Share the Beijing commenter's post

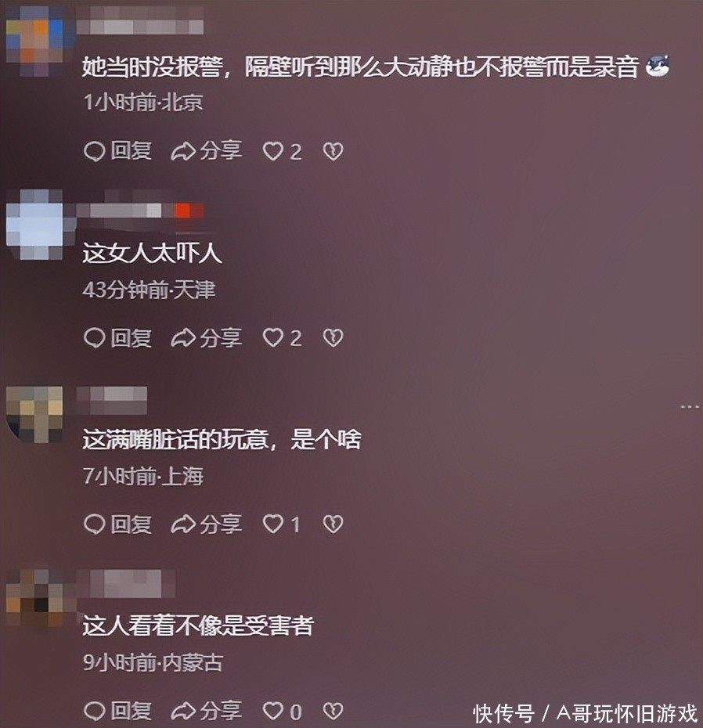206,151
